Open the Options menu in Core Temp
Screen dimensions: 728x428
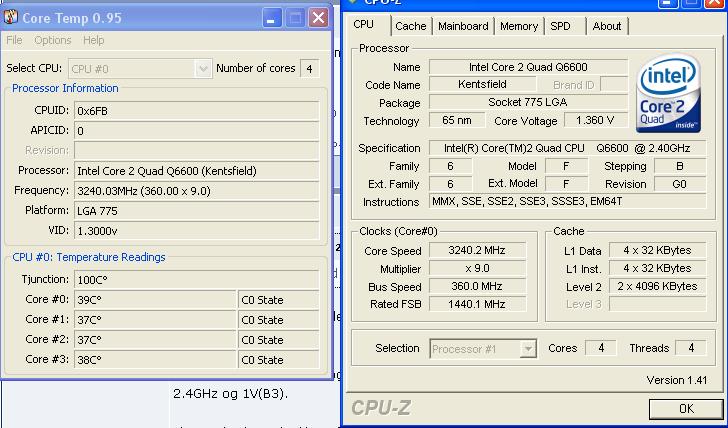[52, 40]
